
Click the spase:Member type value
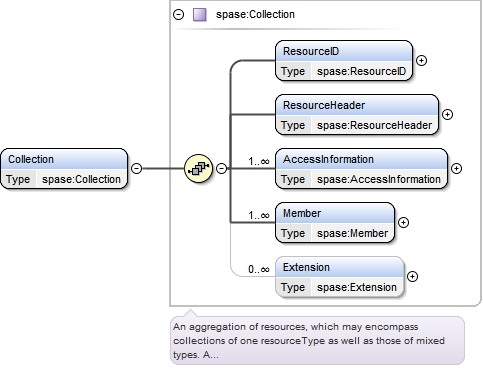tap(353, 233)
